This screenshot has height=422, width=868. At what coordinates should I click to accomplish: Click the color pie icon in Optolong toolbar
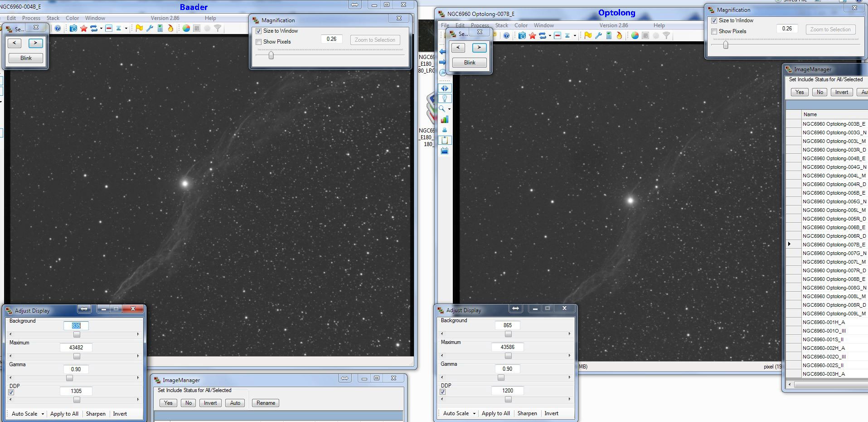coord(635,35)
